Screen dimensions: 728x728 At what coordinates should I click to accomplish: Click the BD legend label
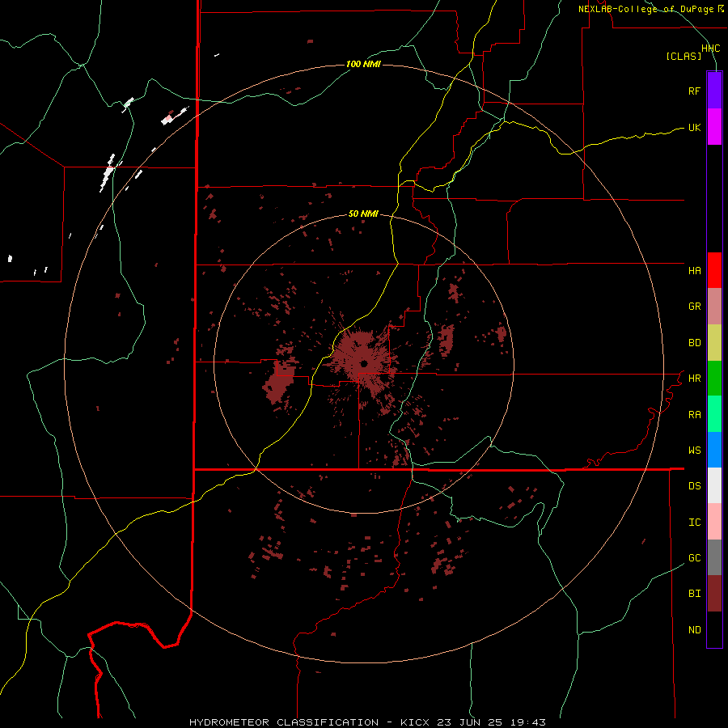694,343
